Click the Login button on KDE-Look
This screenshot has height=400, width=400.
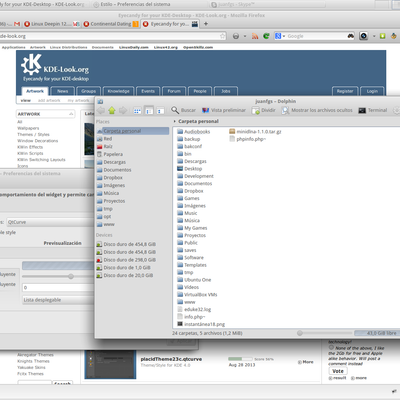pyautogui.click(x=372, y=91)
